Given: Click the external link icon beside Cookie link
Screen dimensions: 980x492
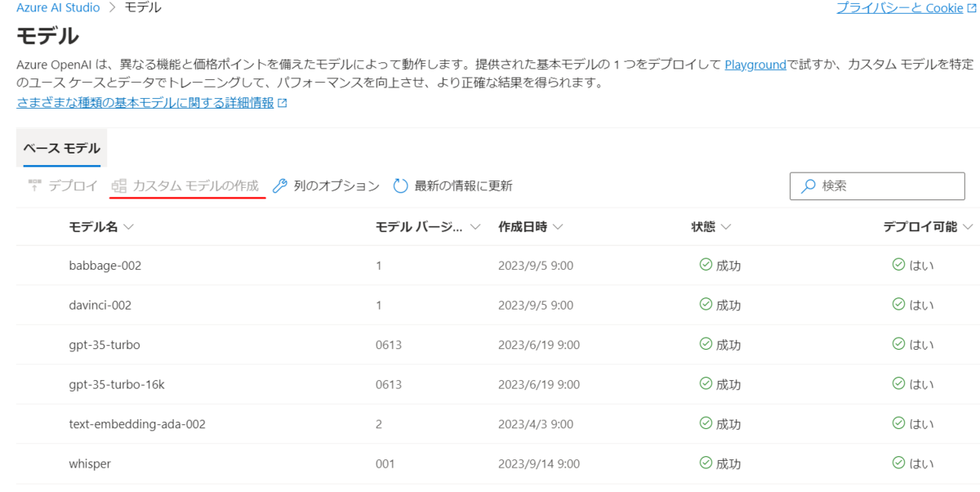Looking at the screenshot, I should point(971,8).
